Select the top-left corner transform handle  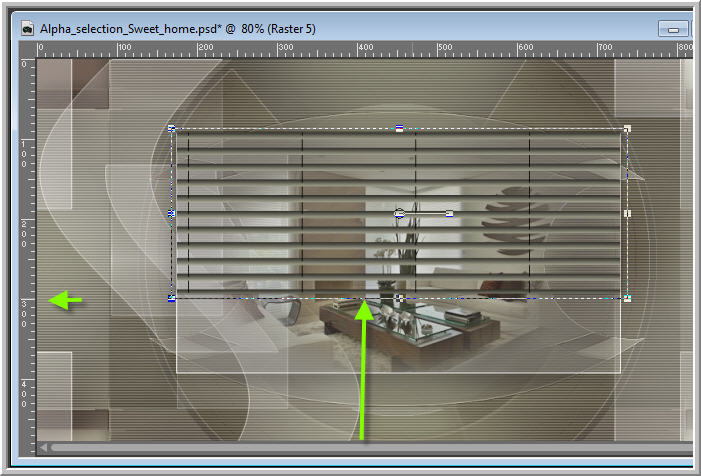point(171,129)
